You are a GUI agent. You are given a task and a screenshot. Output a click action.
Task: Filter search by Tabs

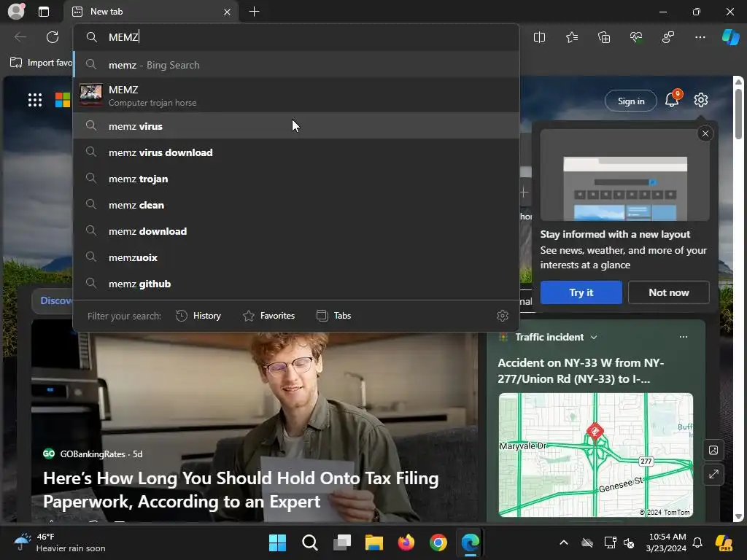click(x=333, y=316)
